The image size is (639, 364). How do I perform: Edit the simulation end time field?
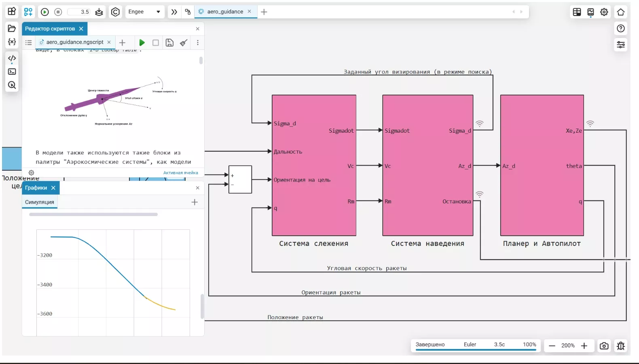tap(79, 12)
